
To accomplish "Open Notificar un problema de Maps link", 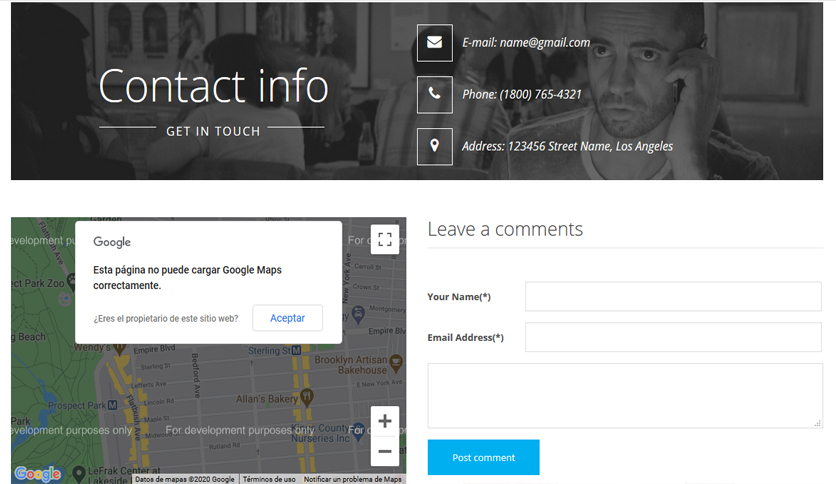I will 352,479.
